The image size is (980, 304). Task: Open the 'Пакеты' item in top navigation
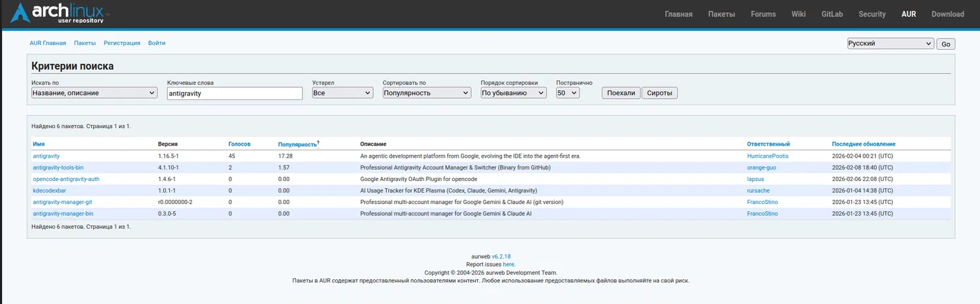(x=721, y=14)
